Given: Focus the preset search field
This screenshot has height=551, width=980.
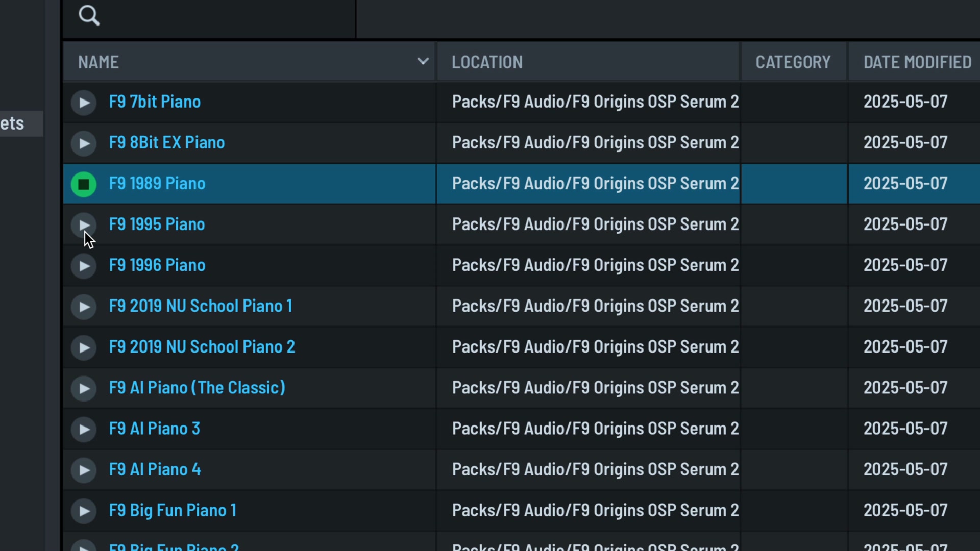Looking at the screenshot, I should [209, 18].
